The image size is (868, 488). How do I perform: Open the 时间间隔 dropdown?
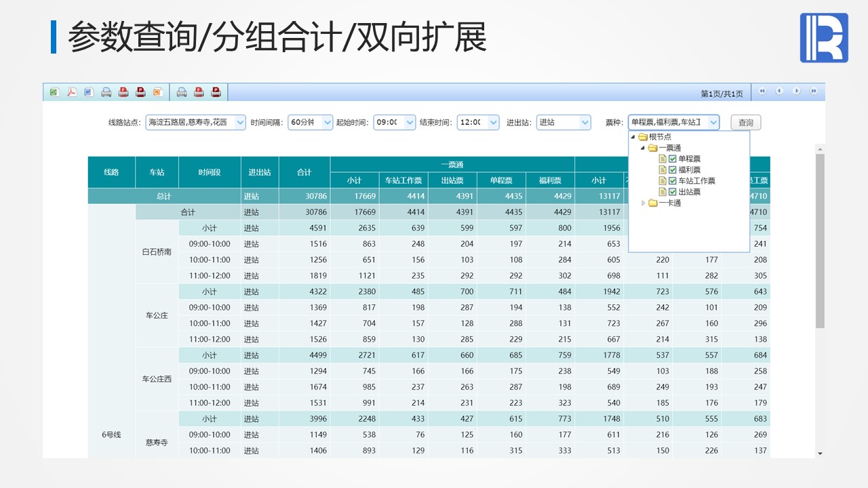click(327, 123)
